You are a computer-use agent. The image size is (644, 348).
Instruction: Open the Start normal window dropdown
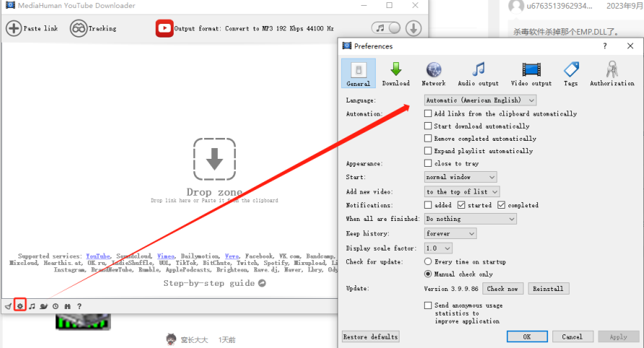coord(460,177)
